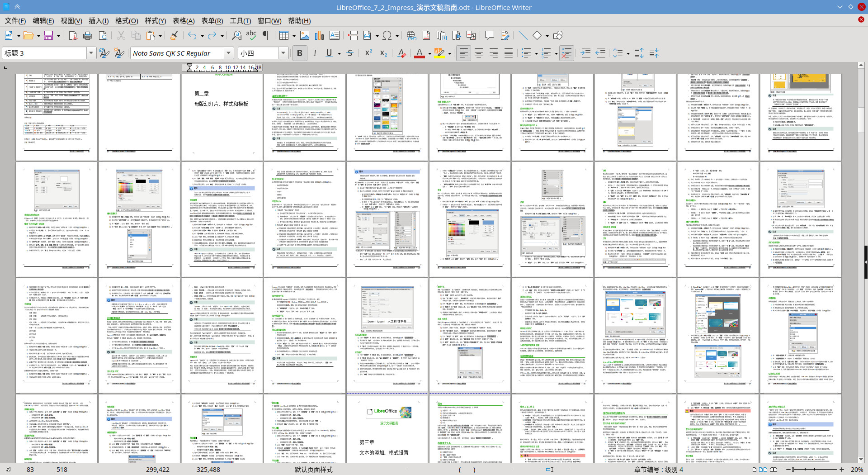Increase paragraph indent
Viewport: 868px width, 475px height.
[x=585, y=53]
